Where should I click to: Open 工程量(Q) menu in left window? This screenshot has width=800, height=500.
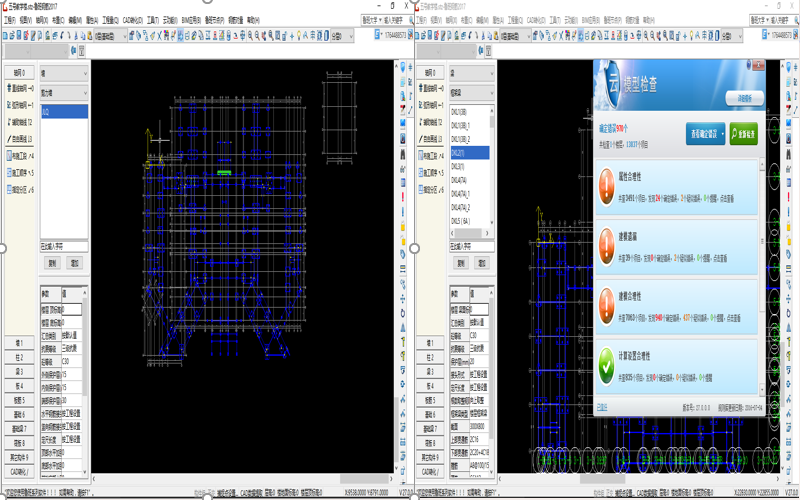110,20
